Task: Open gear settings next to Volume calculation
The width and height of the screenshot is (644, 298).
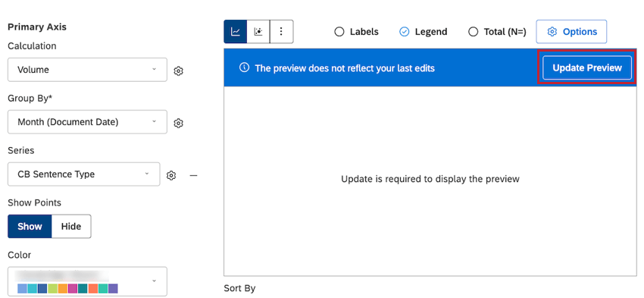Action: [178, 71]
